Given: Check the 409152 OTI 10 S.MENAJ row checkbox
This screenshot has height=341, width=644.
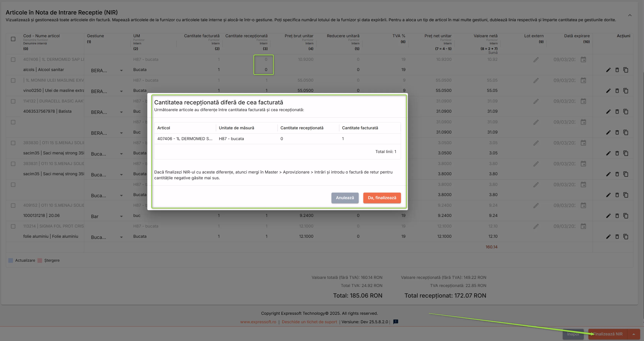Looking at the screenshot, I should (13, 206).
